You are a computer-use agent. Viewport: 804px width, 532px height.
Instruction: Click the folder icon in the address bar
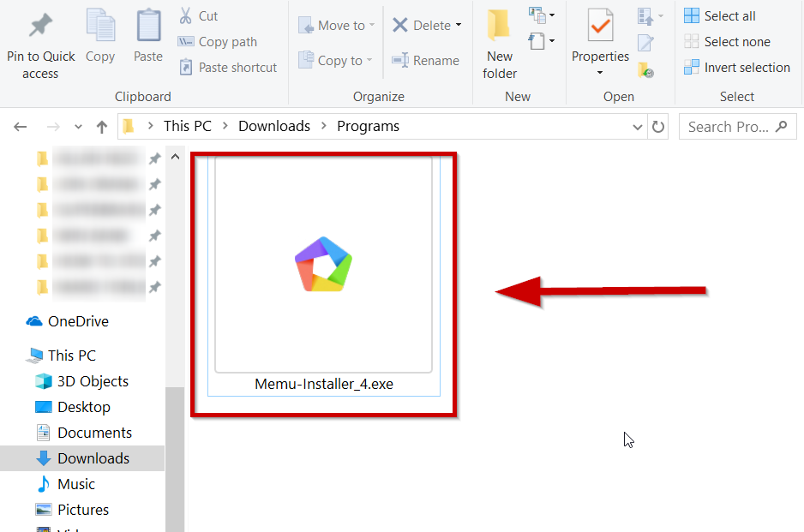coord(129,126)
